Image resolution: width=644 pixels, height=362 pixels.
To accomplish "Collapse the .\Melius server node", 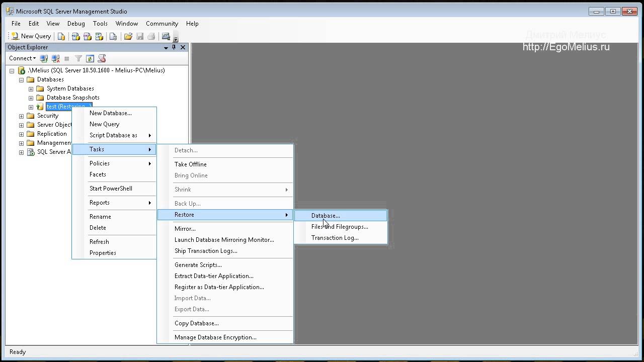I will click(12, 71).
